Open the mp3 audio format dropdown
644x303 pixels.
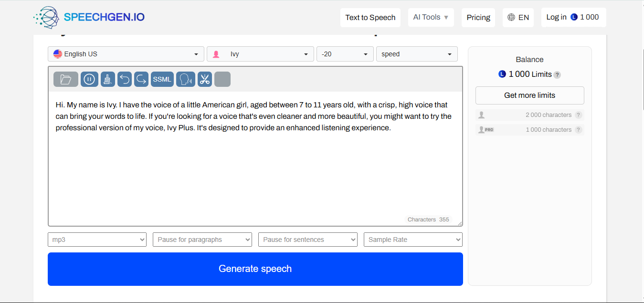(97, 240)
